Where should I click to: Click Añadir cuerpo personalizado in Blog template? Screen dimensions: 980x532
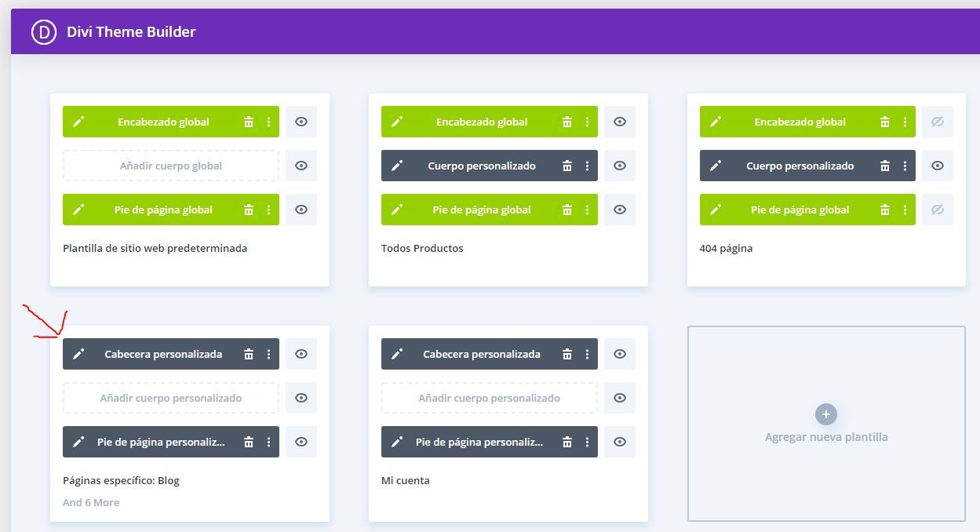tap(171, 398)
